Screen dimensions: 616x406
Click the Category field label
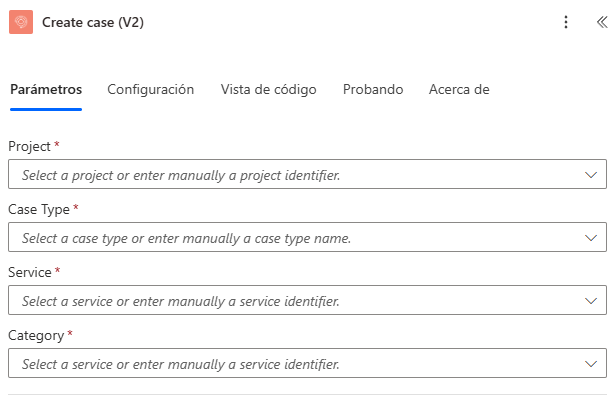click(x=36, y=336)
